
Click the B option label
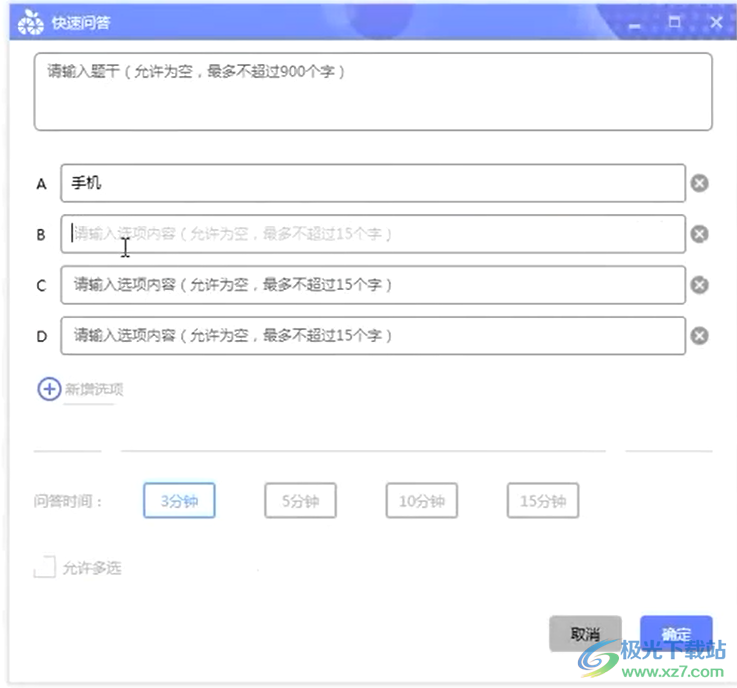click(41, 235)
